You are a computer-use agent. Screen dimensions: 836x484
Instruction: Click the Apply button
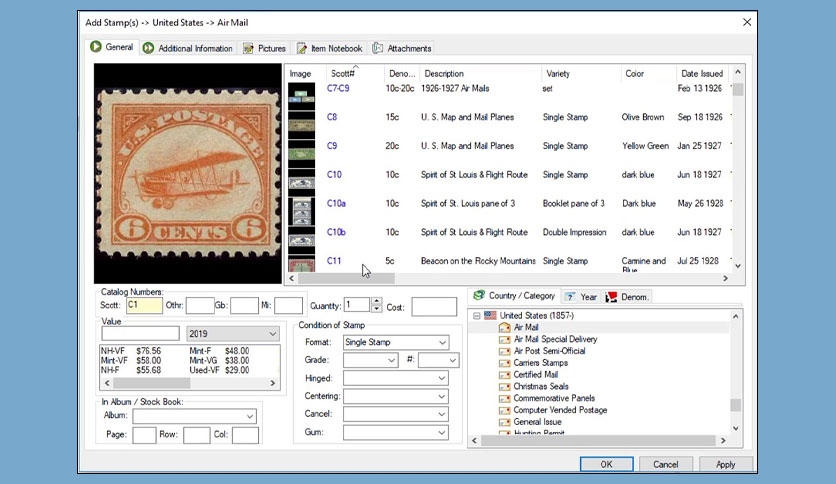tap(725, 464)
